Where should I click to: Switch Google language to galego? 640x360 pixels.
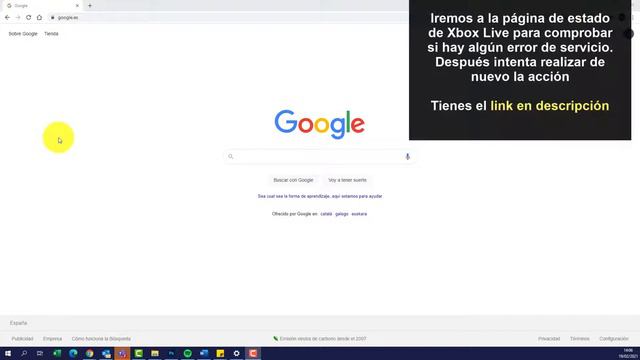tap(342, 214)
